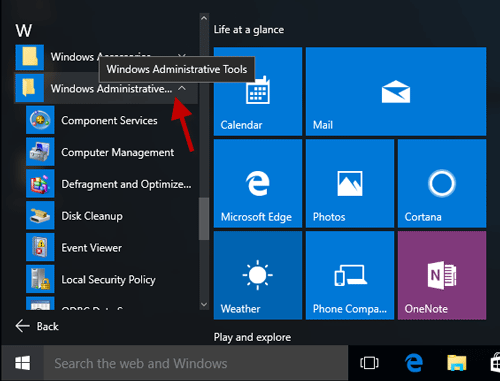
Task: Go Back to the main Start menu
Action: (37, 326)
